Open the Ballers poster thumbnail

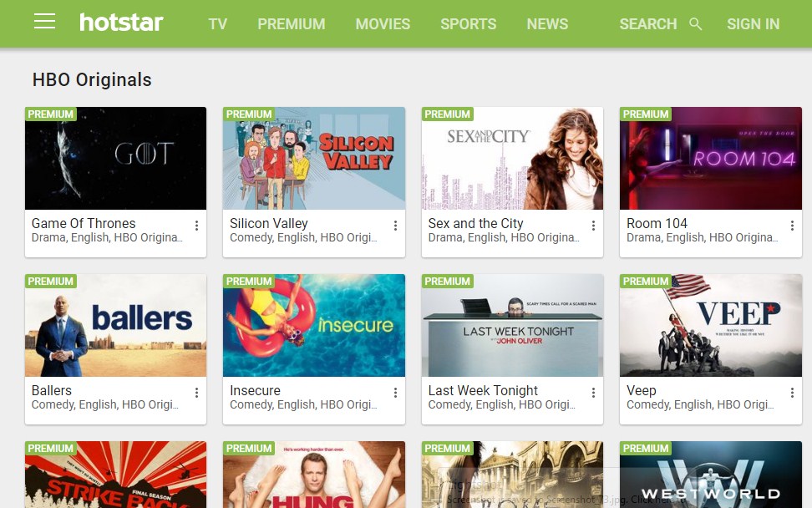(x=115, y=325)
